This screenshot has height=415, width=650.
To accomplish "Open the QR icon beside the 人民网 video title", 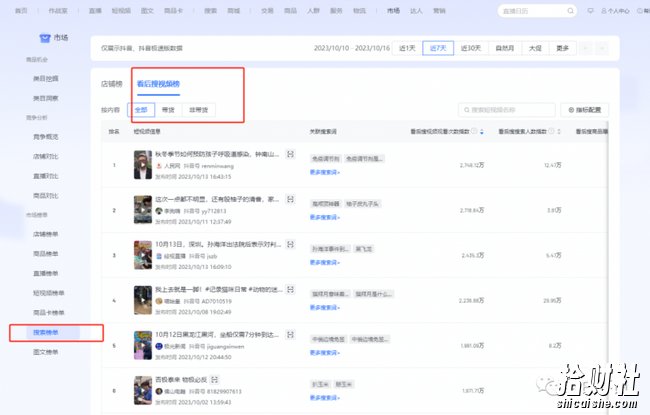I will (291, 154).
